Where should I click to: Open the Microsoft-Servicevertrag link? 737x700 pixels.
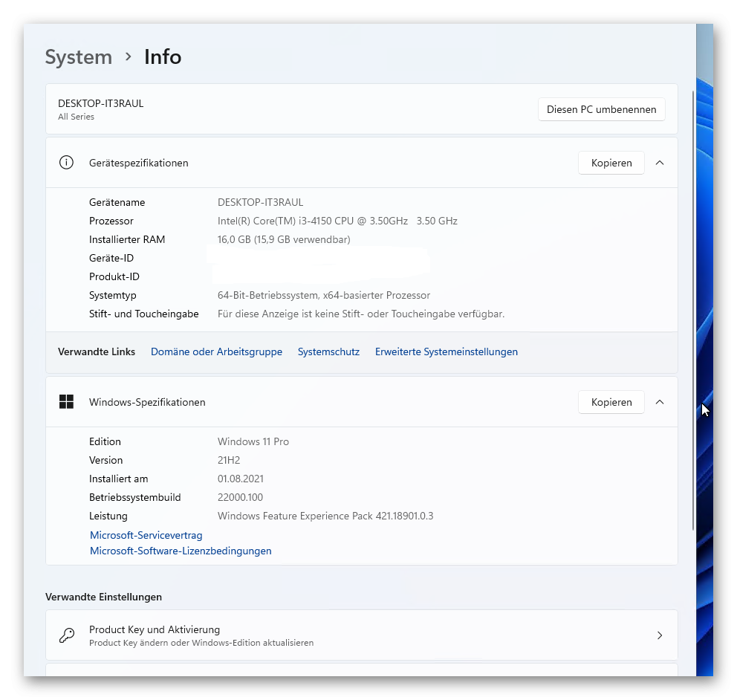click(x=146, y=535)
